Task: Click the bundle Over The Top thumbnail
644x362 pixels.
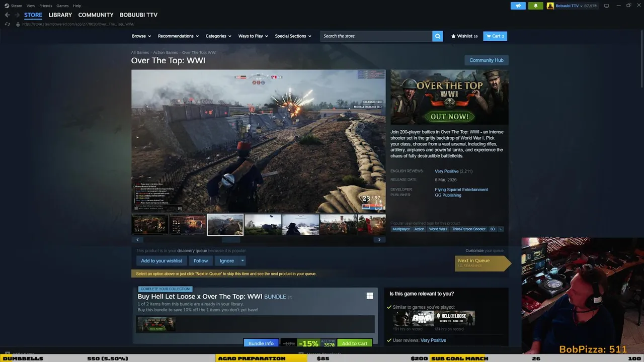Action: (156, 324)
